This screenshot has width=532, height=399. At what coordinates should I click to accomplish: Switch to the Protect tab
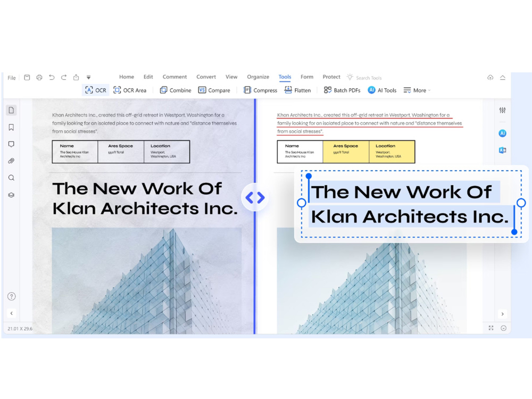point(331,77)
